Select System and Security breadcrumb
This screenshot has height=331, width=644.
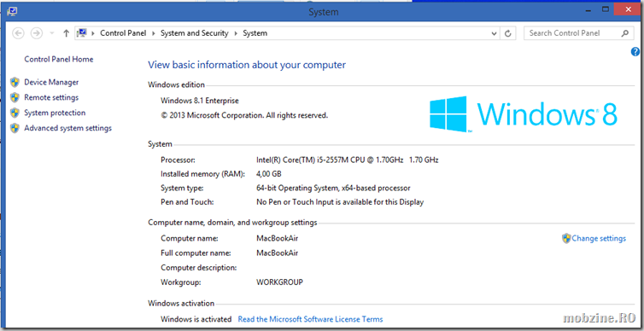194,33
